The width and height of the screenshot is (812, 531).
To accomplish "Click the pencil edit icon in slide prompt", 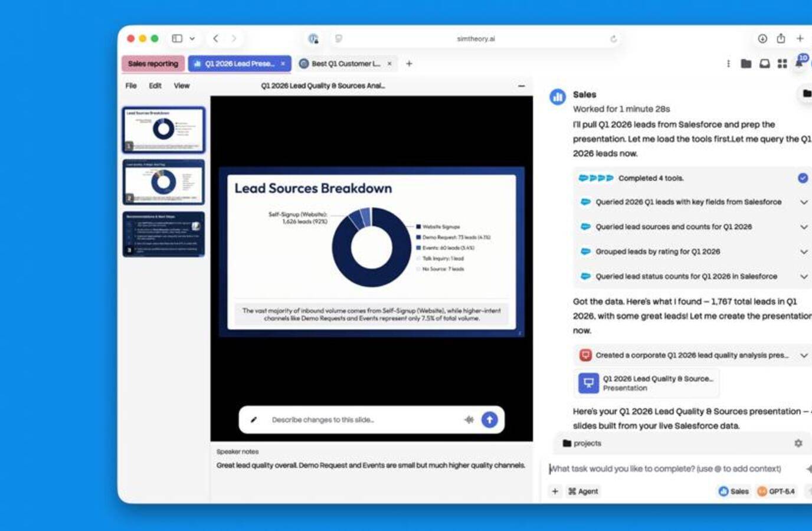I will (254, 420).
